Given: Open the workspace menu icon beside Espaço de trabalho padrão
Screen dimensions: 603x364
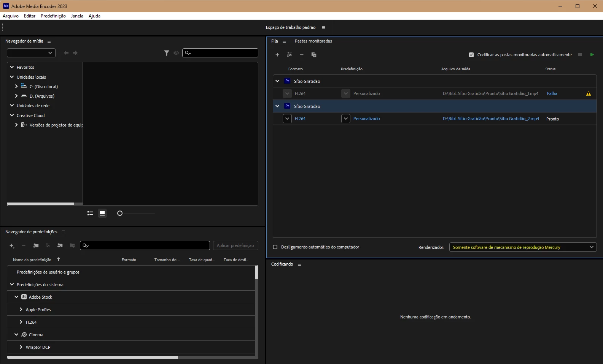Looking at the screenshot, I should (323, 27).
